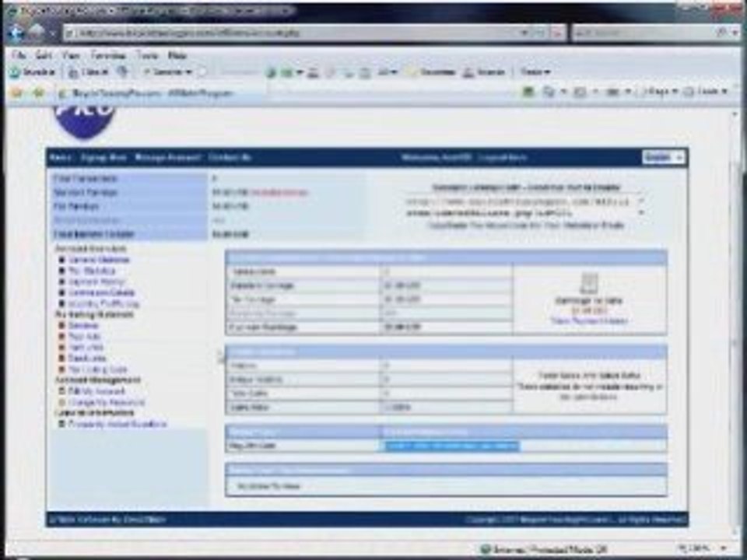Click the Add to Favorites star icon
This screenshot has width=747, height=560.
pyautogui.click(x=38, y=93)
